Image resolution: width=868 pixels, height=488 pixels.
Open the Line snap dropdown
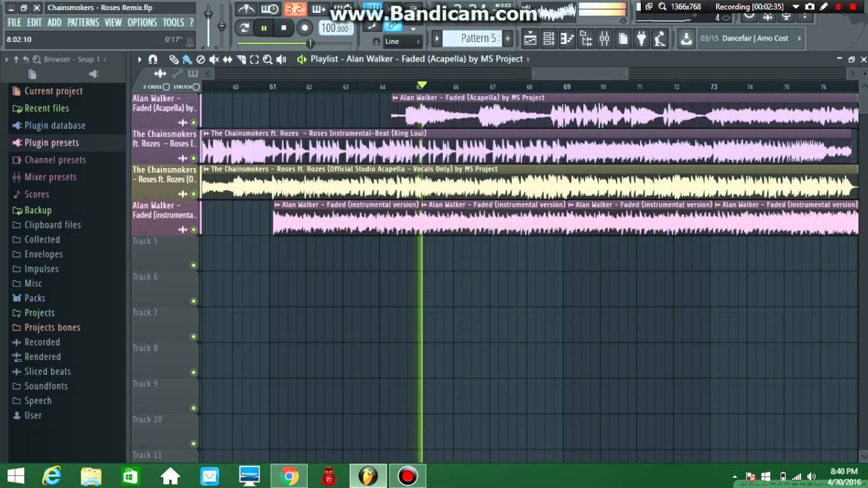[403, 41]
